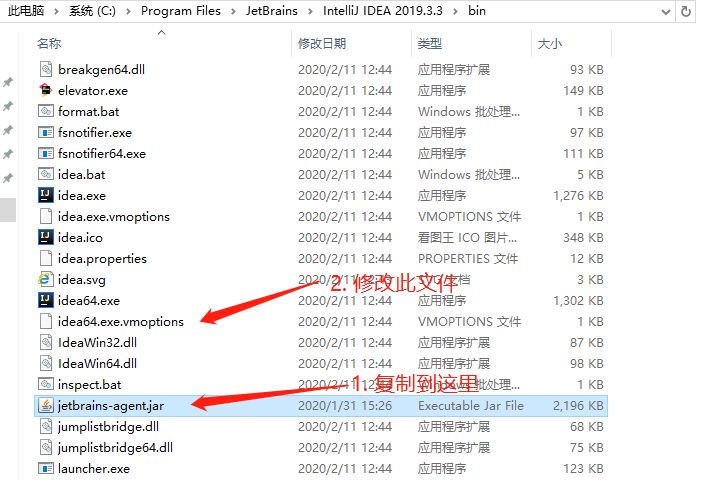Expand chevron after IntelliJ IDEA 2019.3.3 breadcrumb

tap(455, 11)
